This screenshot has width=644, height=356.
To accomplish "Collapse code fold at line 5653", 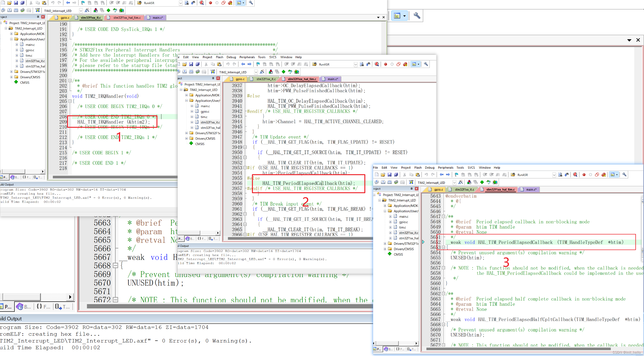I will (443, 247).
